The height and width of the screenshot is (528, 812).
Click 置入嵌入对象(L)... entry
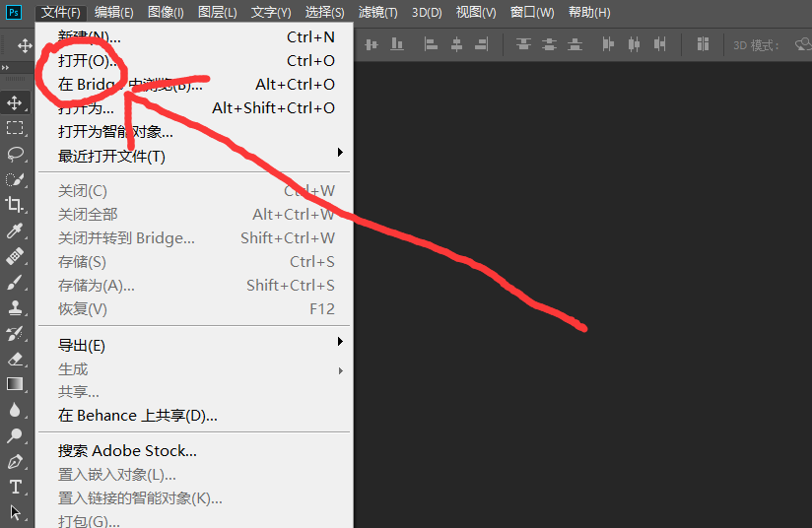pos(194,474)
